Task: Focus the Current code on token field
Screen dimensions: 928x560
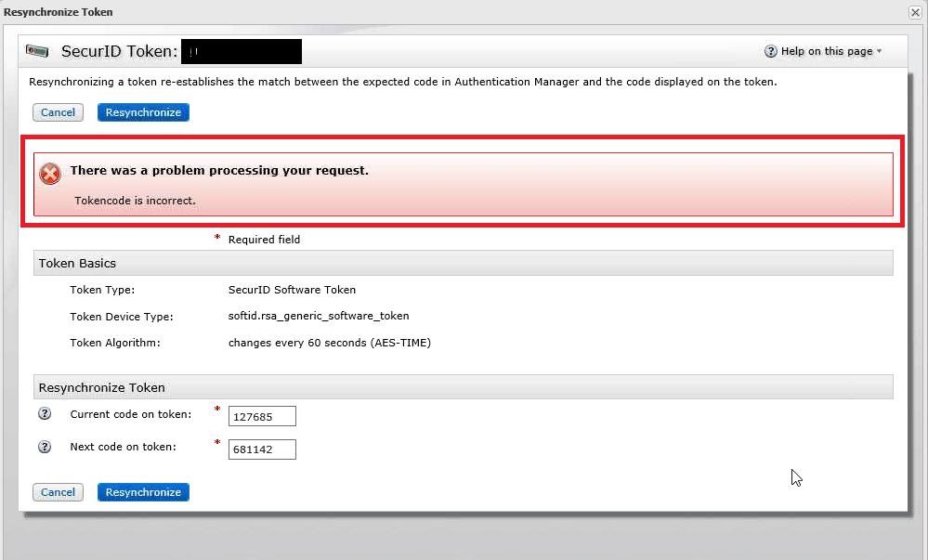Action: pos(262,416)
